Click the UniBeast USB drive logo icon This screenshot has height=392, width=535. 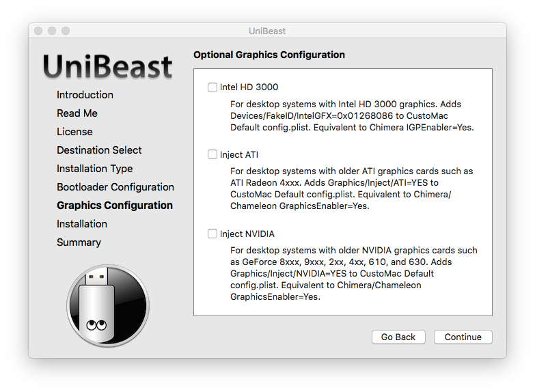(108, 306)
